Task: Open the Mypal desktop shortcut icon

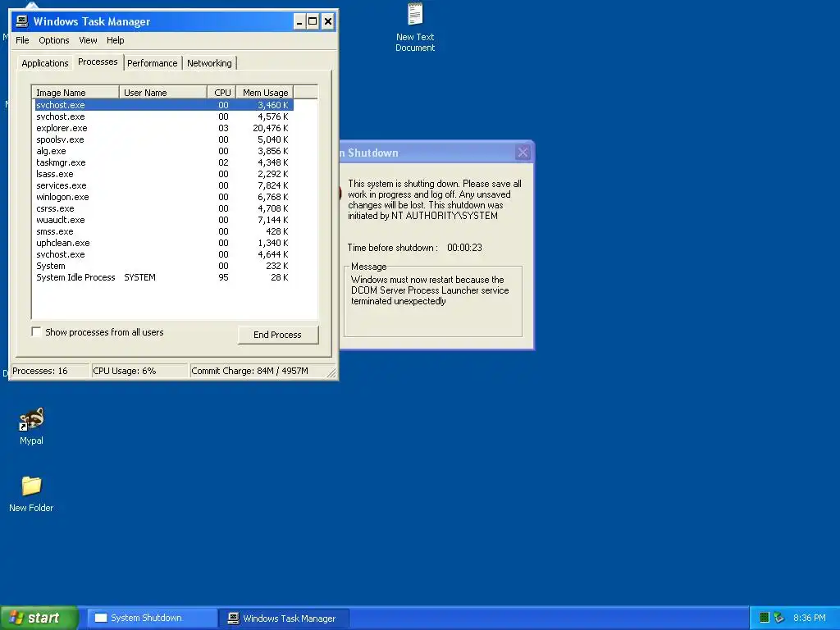Action: (x=31, y=426)
